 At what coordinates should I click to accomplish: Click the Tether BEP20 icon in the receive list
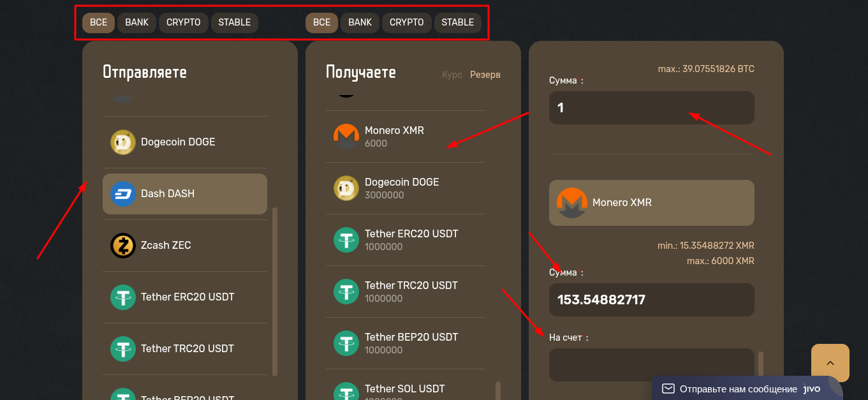click(346, 343)
